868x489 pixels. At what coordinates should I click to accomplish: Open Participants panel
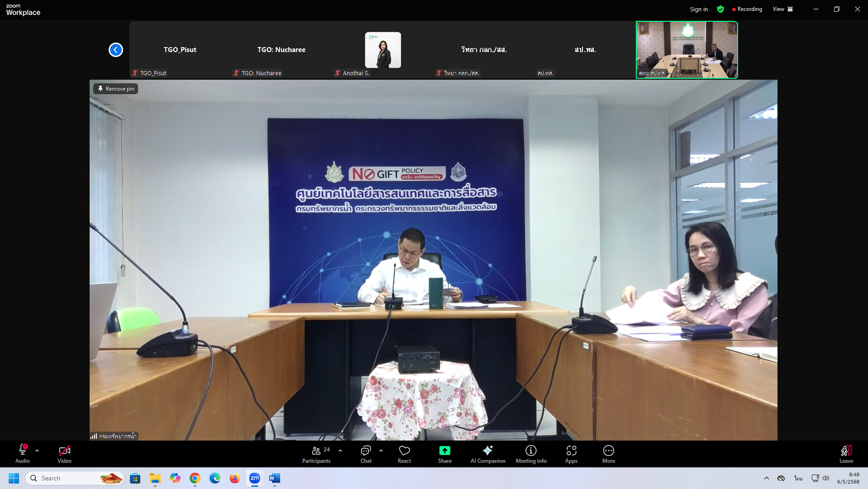pos(316,454)
